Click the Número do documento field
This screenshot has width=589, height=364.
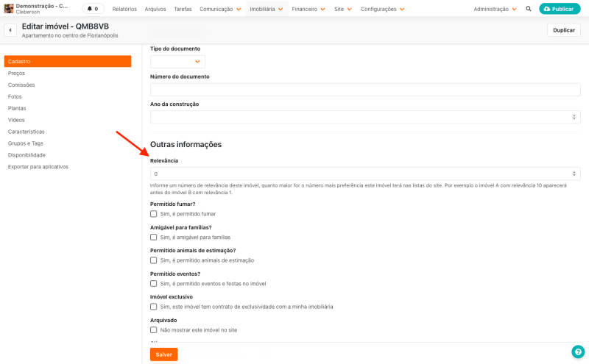coord(365,89)
